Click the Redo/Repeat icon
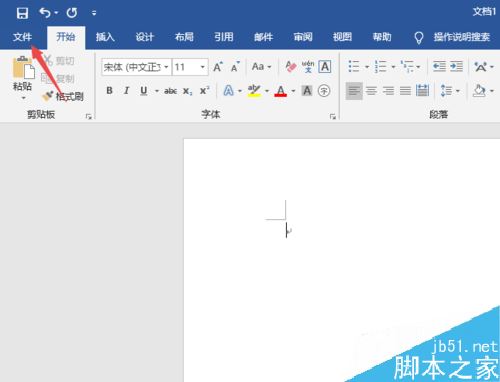The image size is (500, 382). (x=72, y=13)
